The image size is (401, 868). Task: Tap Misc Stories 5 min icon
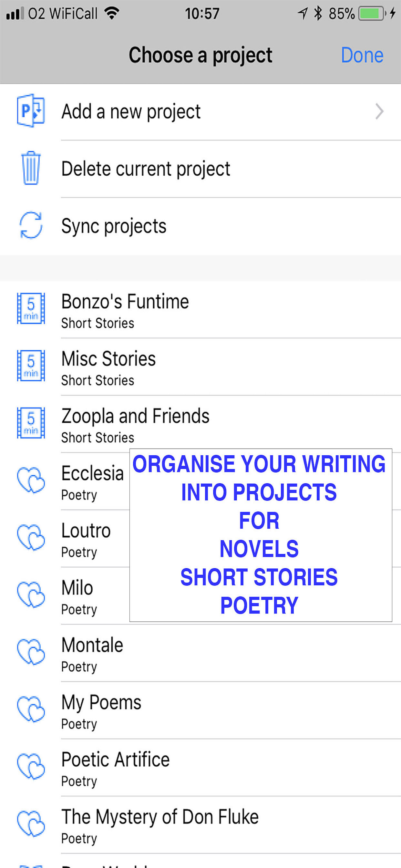[31, 366]
